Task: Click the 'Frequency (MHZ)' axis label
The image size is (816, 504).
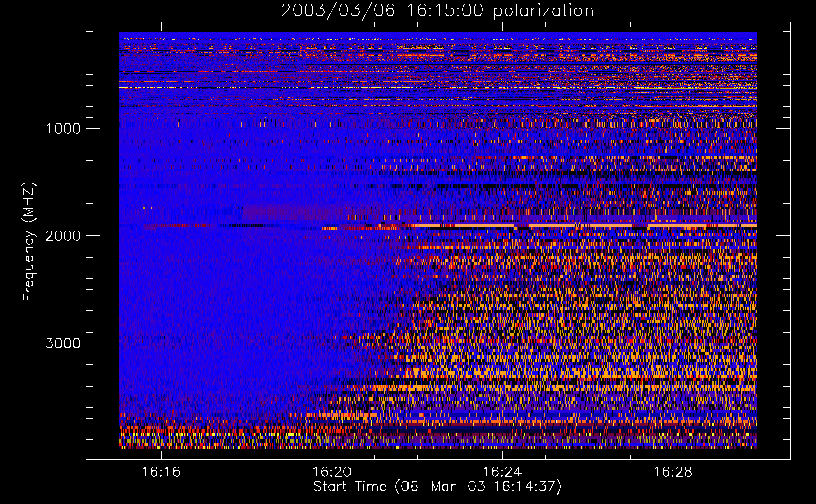Action: click(29, 242)
